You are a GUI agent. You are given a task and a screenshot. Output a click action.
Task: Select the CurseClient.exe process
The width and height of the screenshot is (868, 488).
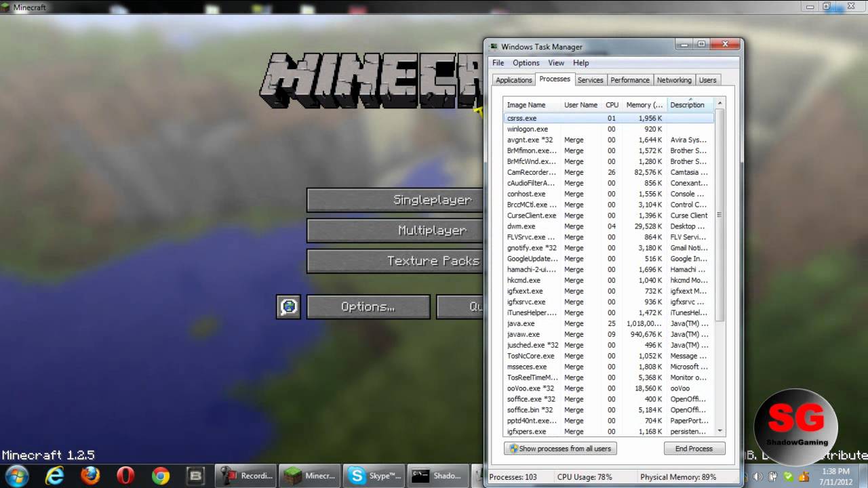(x=609, y=216)
